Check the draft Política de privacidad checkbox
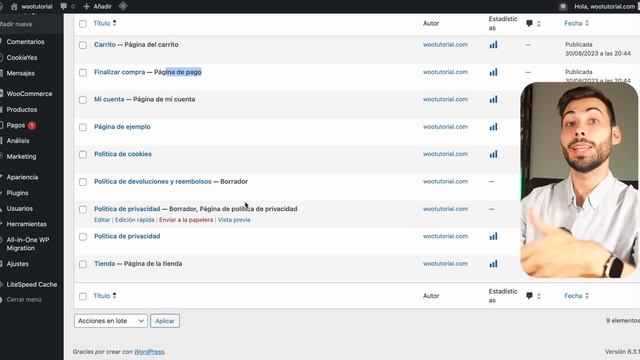 pyautogui.click(x=83, y=209)
